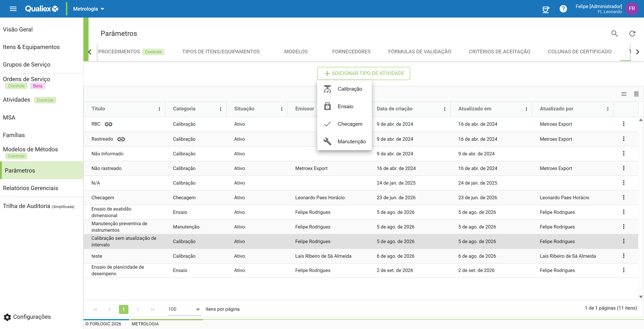Open row actions for Ensaio de exatidão dimensional

pyautogui.click(x=624, y=212)
